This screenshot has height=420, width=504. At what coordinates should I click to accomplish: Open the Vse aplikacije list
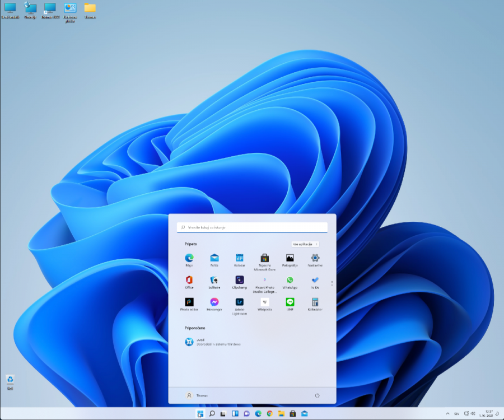[x=304, y=244]
